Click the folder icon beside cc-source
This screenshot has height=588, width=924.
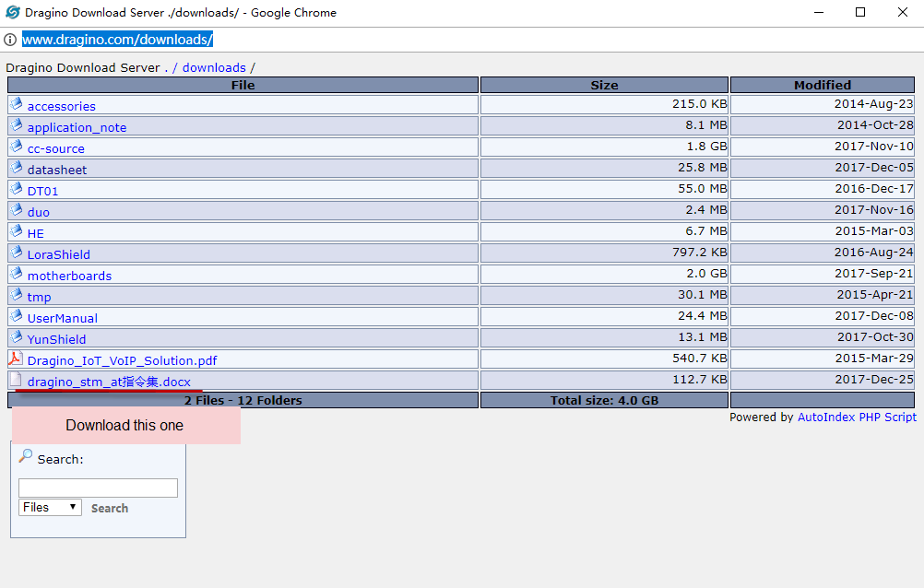(17, 147)
